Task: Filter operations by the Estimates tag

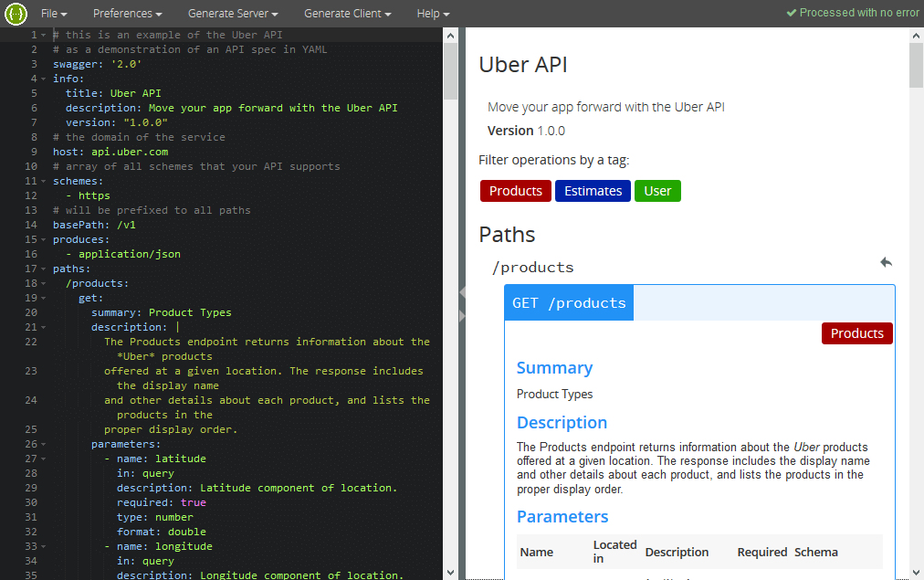Action: click(x=593, y=191)
